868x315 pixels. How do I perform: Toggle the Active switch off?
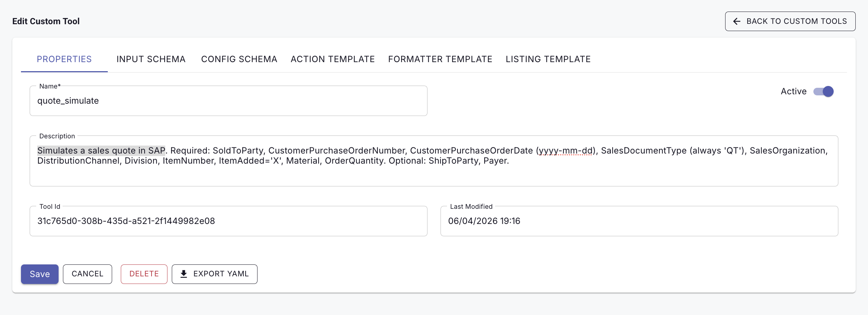[824, 91]
